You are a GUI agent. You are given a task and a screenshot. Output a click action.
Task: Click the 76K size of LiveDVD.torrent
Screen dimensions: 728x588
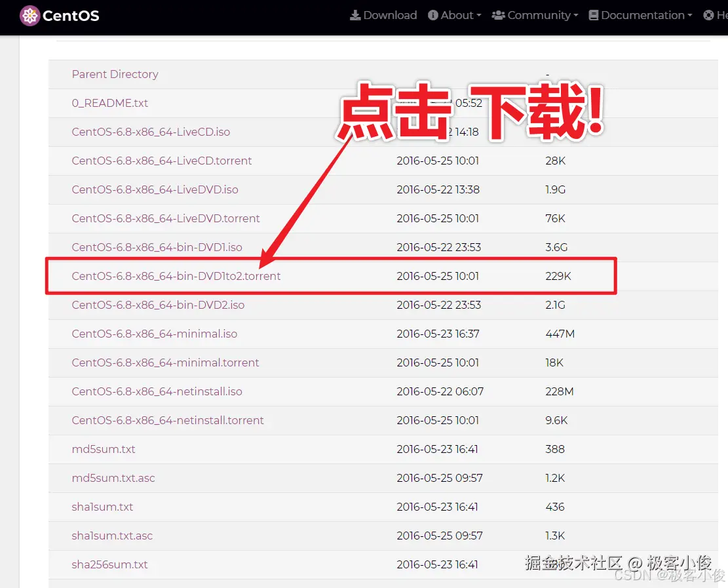coord(555,218)
